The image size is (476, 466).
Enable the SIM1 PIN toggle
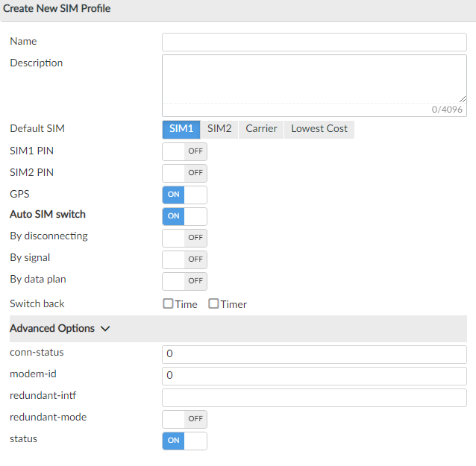(x=184, y=151)
